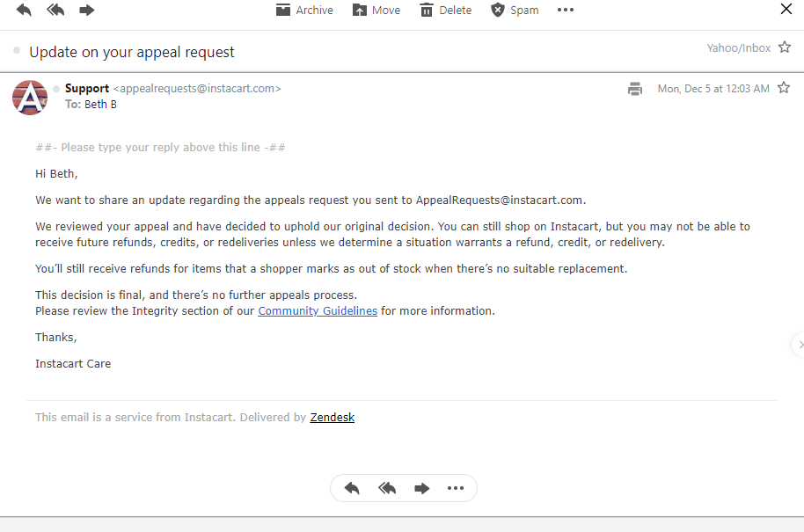
Task: Open more actions in the bottom bar
Action: [456, 488]
